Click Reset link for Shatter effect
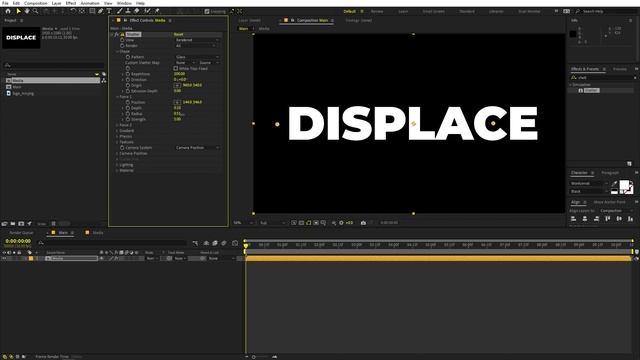This screenshot has width=640, height=360. [178, 34]
